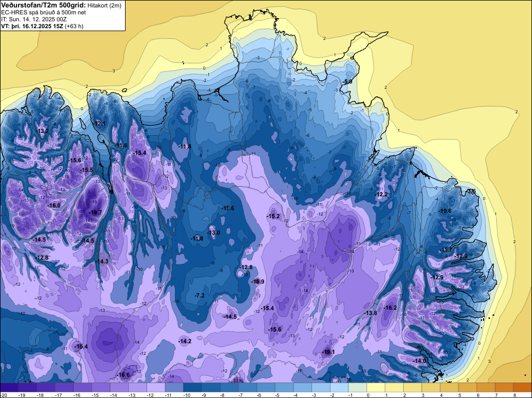Click the -7.2 temperature value
Viewport: 532px width, 398px height.
pos(199,295)
